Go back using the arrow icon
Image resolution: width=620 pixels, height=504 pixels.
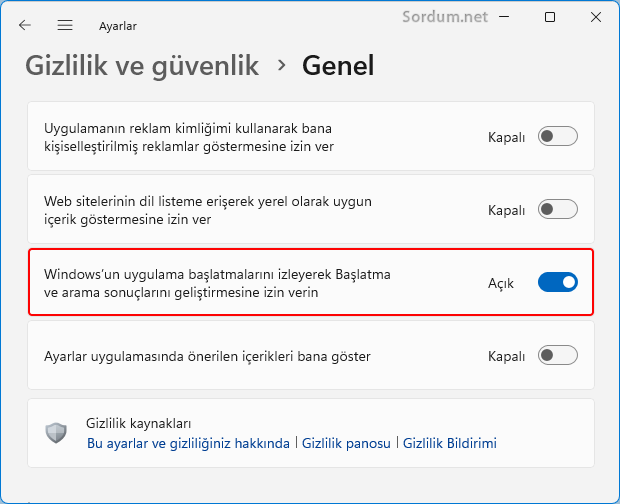[25, 25]
